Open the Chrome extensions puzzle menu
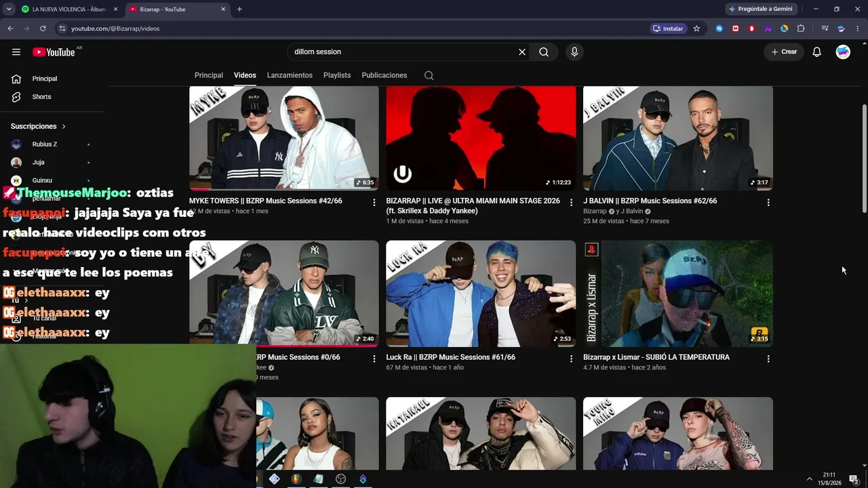Image resolution: width=868 pixels, height=488 pixels. tap(801, 28)
